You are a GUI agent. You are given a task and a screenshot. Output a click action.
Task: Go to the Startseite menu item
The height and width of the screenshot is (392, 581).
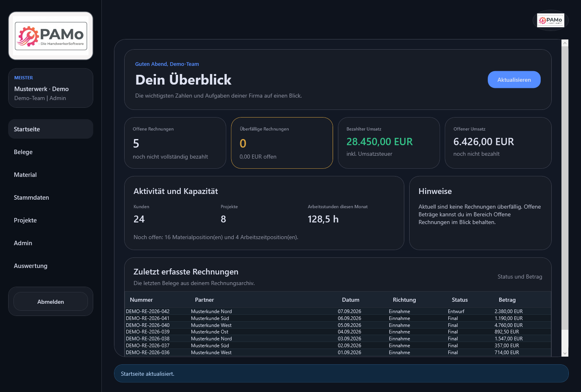(x=51, y=129)
